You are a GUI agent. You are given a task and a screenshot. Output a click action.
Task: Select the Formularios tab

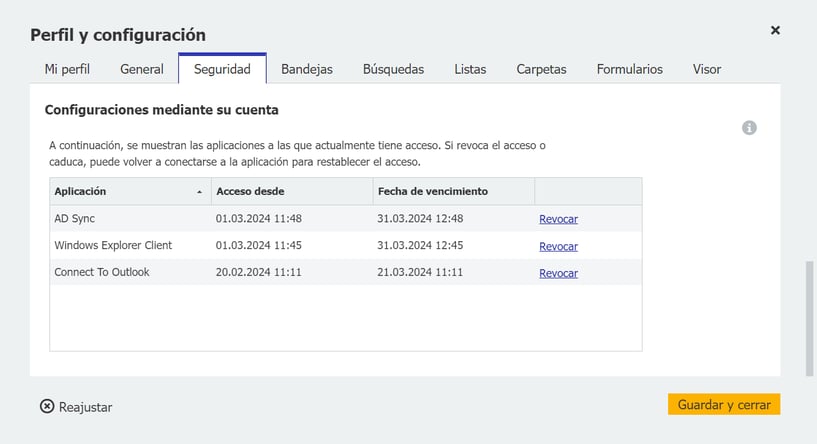coord(629,69)
